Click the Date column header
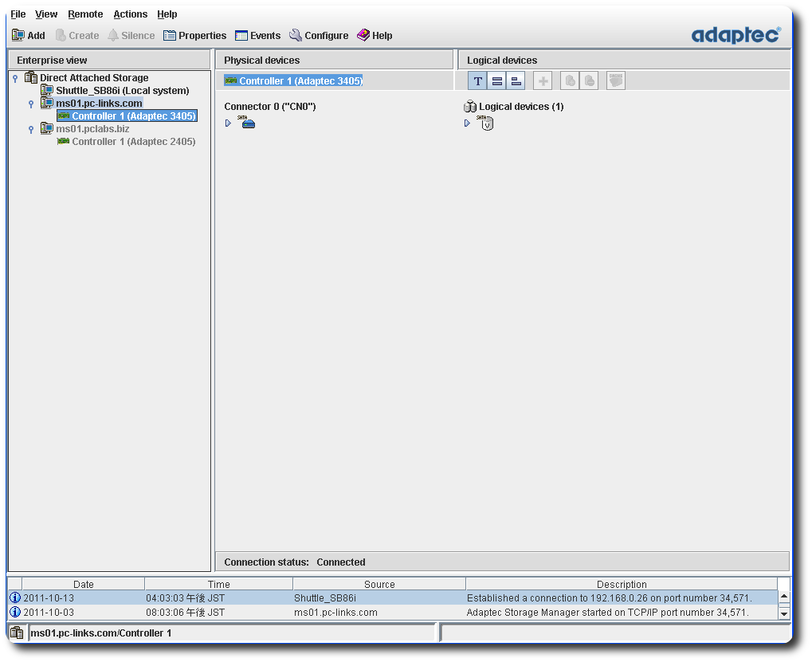This screenshot has width=812, height=662. click(x=84, y=585)
